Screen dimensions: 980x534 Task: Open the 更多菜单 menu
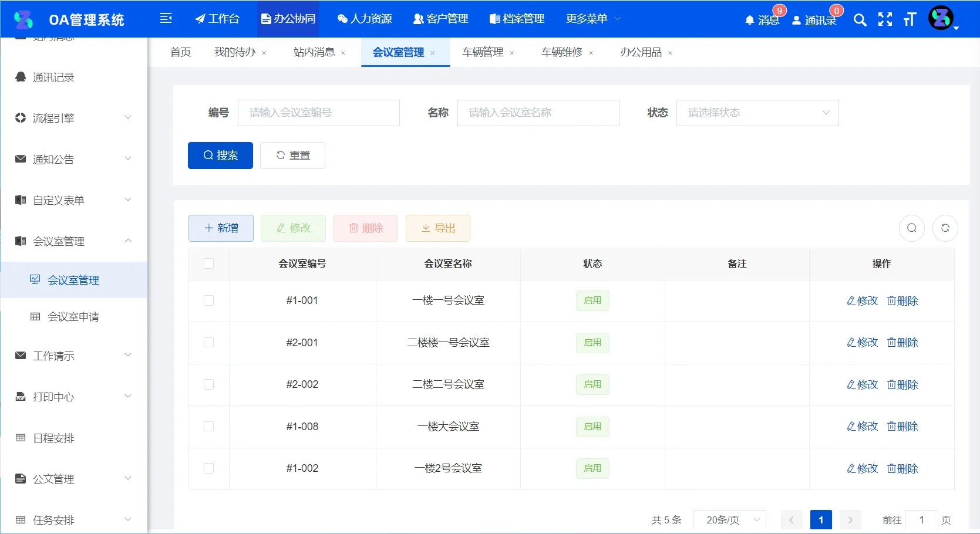point(592,18)
